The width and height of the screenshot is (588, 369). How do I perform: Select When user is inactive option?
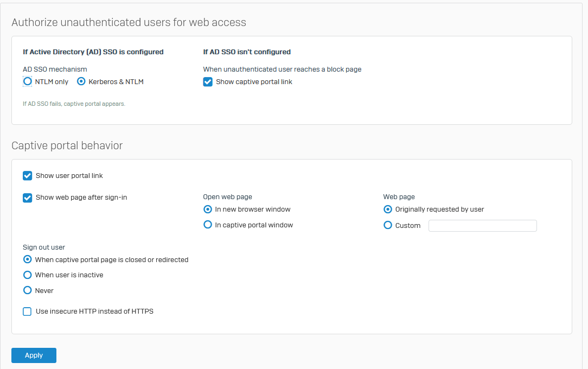click(x=27, y=275)
